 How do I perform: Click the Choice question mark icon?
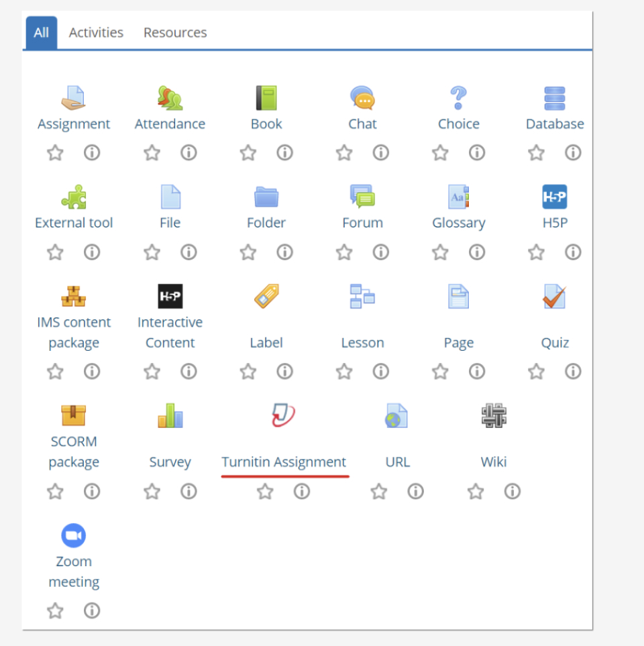click(x=459, y=98)
